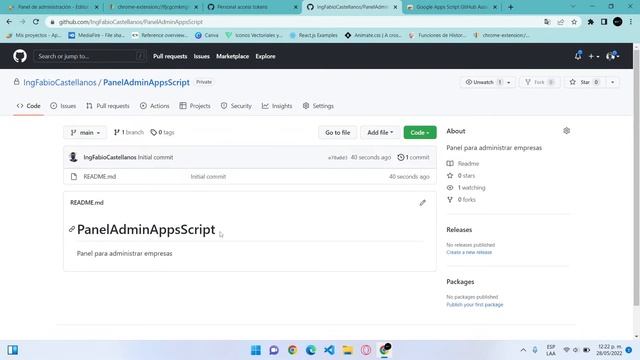Open the README.md file
Screen dimensions: 640x360
pos(100,176)
